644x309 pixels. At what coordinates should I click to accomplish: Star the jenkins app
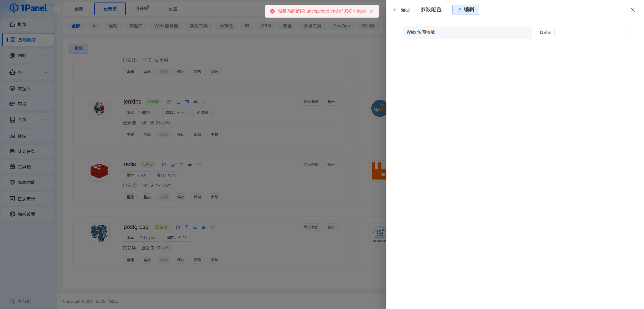point(204,102)
